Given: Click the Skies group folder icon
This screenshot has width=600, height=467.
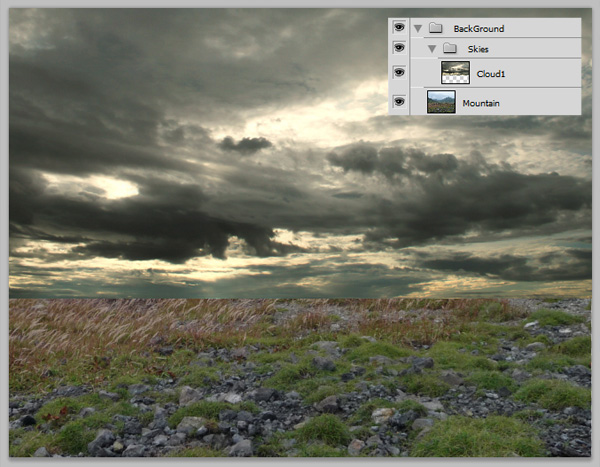Looking at the screenshot, I should click(x=450, y=48).
